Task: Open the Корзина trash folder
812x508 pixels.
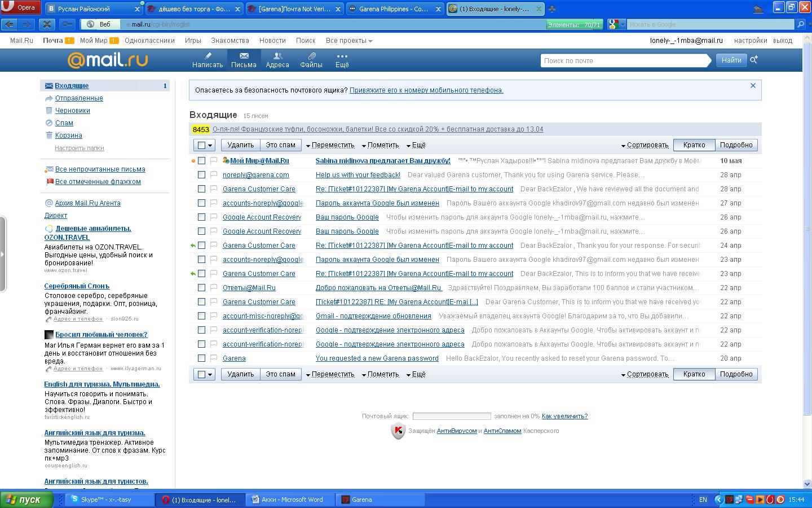Action: pyautogui.click(x=69, y=135)
